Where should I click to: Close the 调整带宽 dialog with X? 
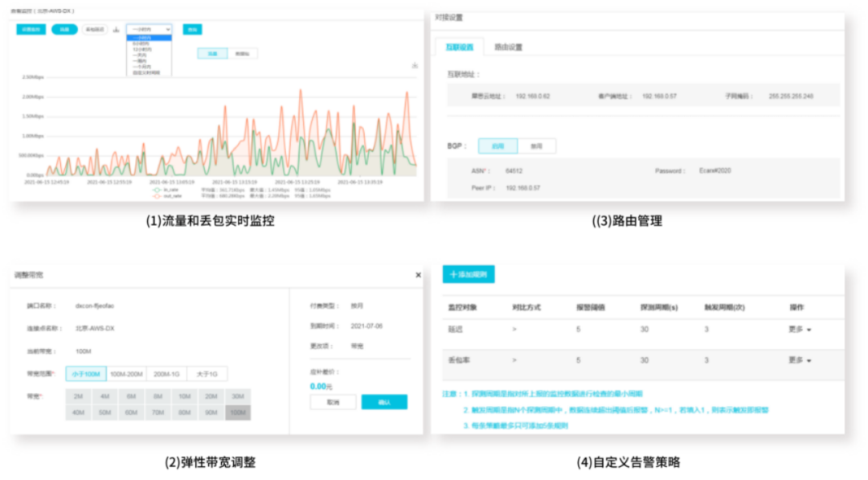pyautogui.click(x=419, y=275)
